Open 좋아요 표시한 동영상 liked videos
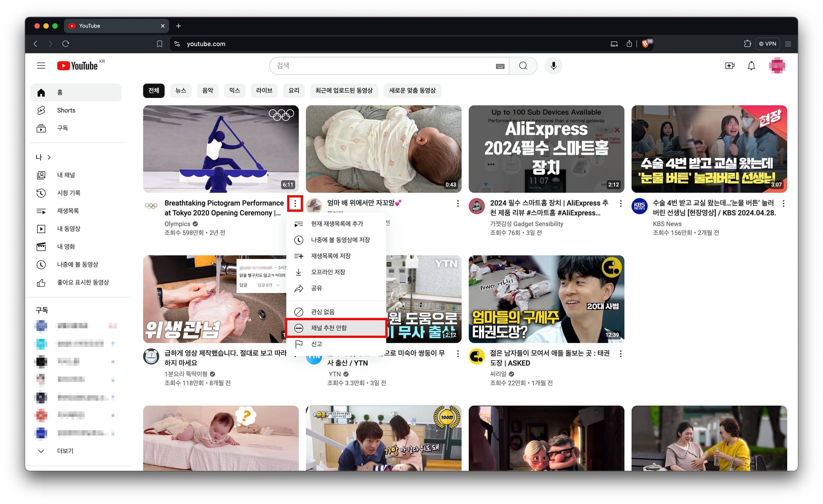 click(76, 282)
